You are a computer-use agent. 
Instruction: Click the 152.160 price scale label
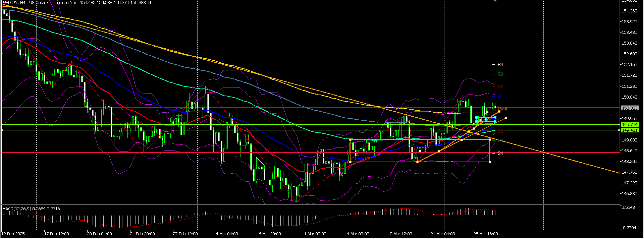629,64
